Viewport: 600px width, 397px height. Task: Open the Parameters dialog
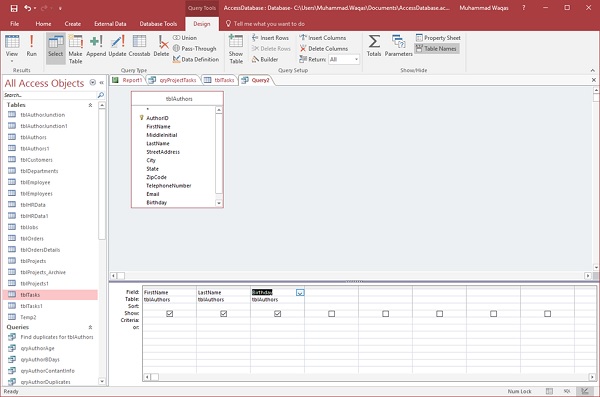pos(398,46)
